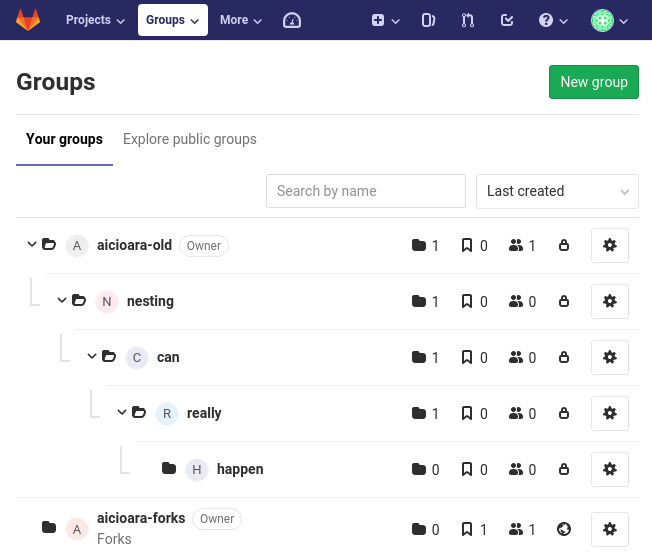This screenshot has height=560, width=652.
Task: Open the can group link
Action: (x=168, y=357)
